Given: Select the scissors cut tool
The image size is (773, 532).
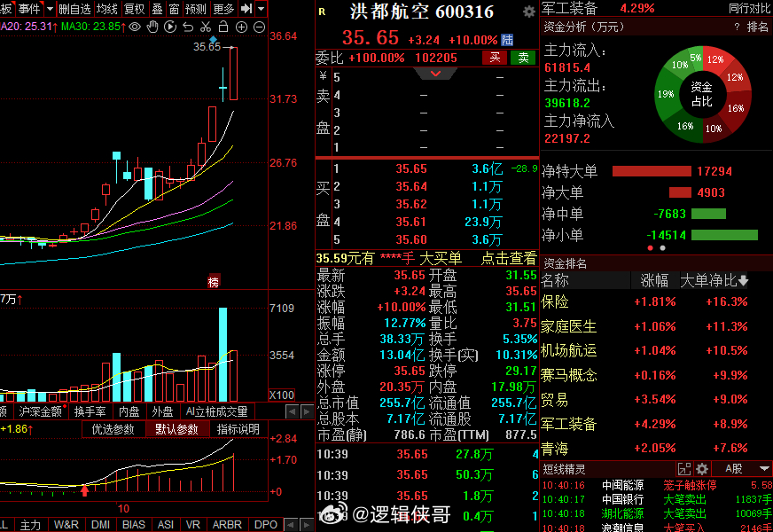Looking at the screenshot, I should pyautogui.click(x=206, y=27).
